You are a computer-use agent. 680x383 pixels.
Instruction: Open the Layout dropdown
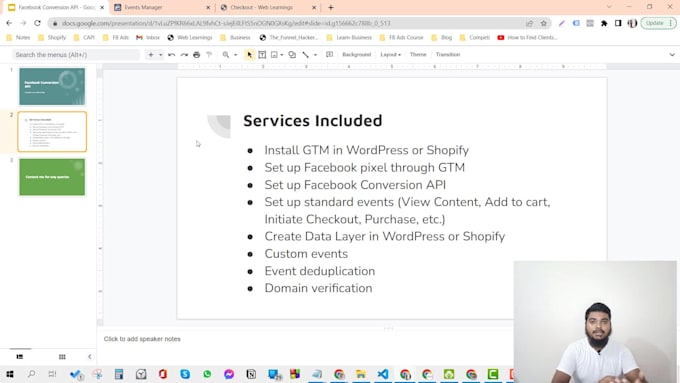(390, 55)
